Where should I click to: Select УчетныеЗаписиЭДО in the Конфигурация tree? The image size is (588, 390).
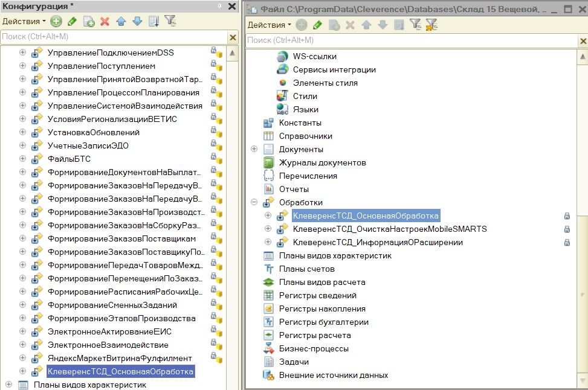(88, 145)
